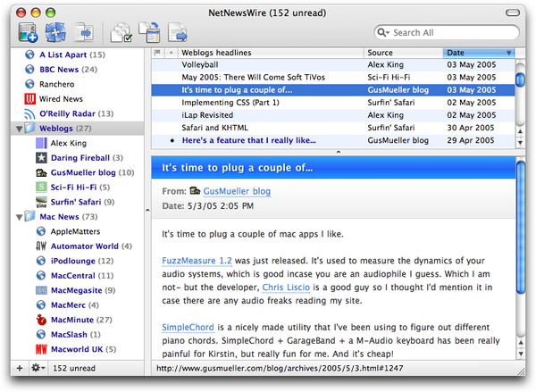Select 'Here's a feature that I really like...'

[333, 140]
